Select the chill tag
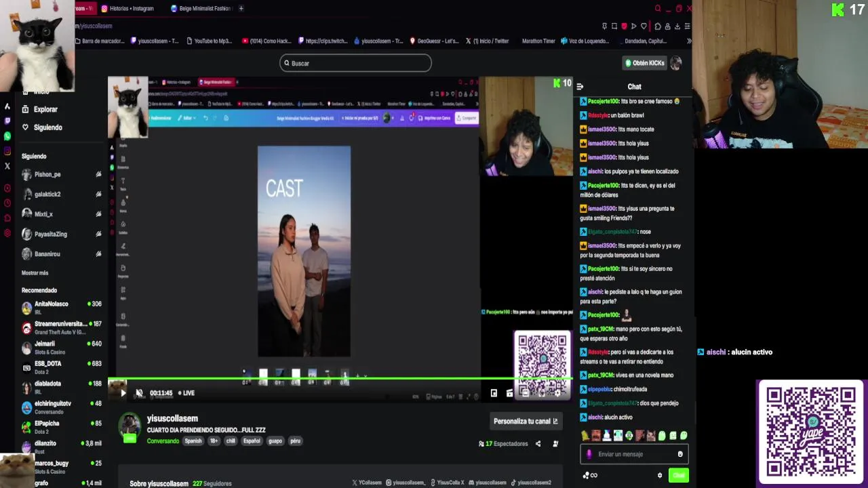Screen dimensions: 868x488 pos(231,441)
